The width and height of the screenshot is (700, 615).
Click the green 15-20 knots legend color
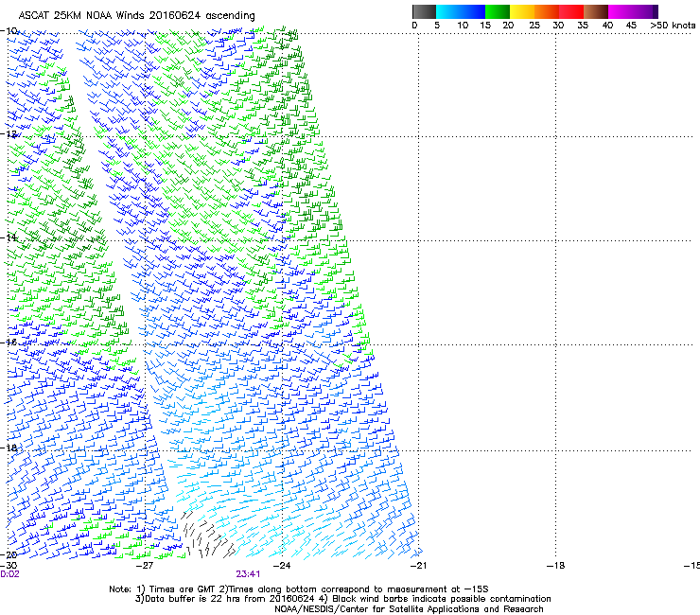pos(498,11)
